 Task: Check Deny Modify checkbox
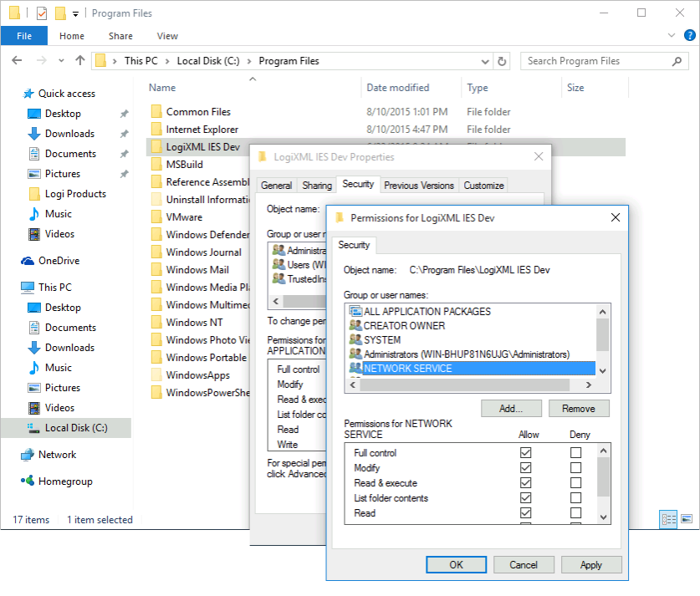(576, 467)
